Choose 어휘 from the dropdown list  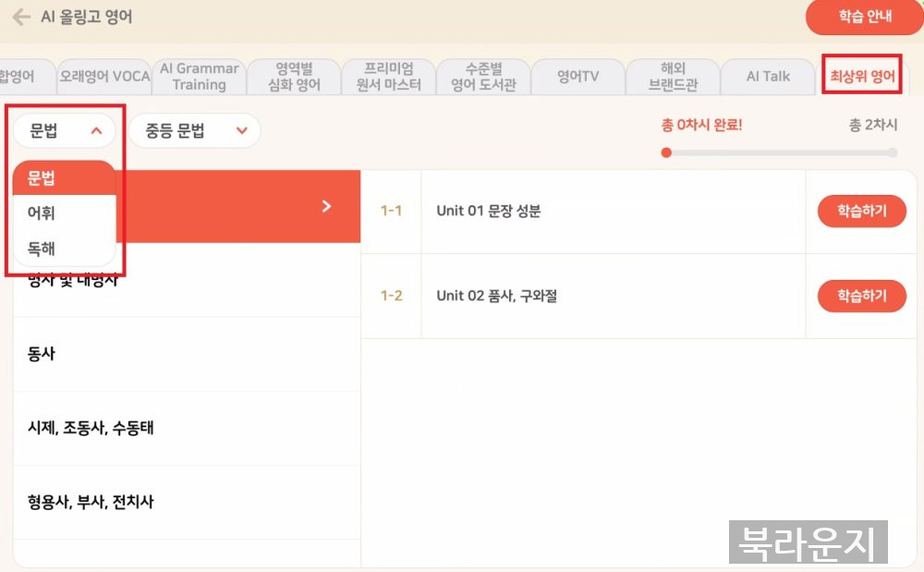coord(42,213)
